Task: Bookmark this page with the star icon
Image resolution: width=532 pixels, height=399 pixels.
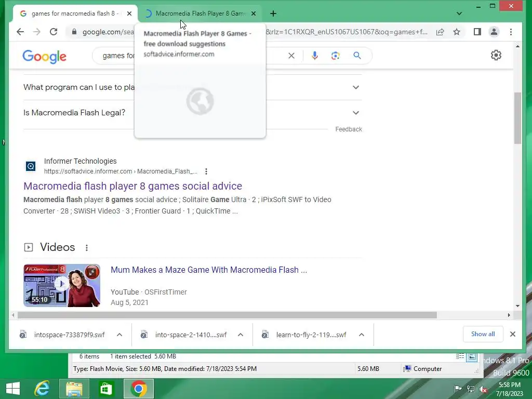Action: (x=457, y=32)
